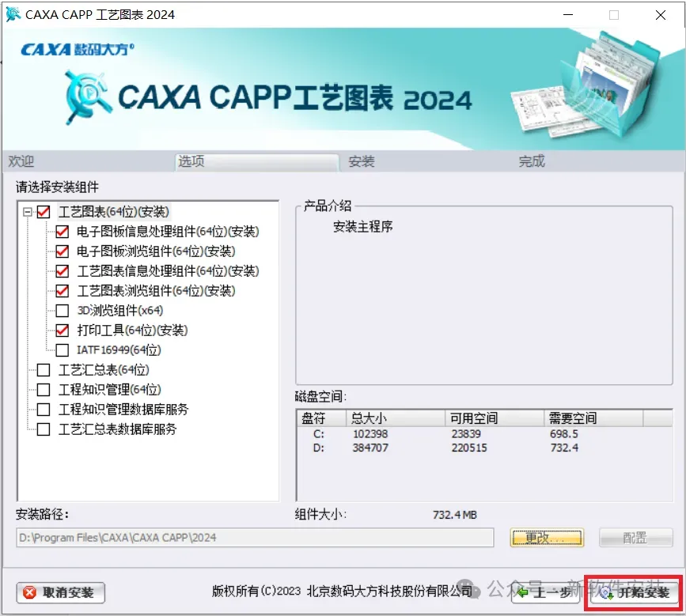Select the 工艺图表(64位)(安装) tree row label

coord(114,212)
